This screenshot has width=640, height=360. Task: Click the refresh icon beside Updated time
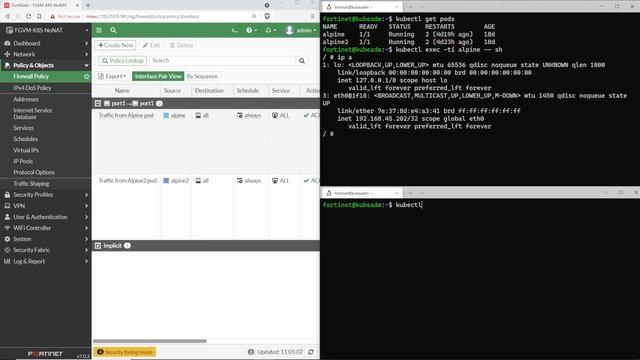311,352
